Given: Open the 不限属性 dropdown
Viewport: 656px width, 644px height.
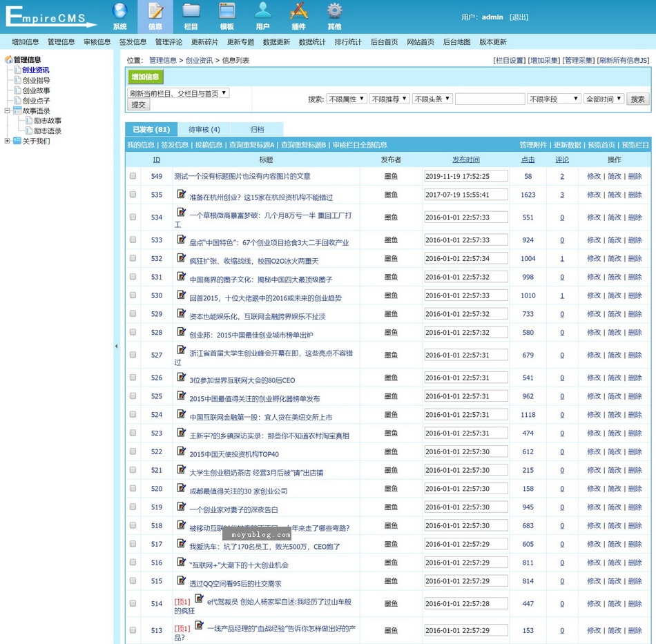Looking at the screenshot, I should [347, 99].
